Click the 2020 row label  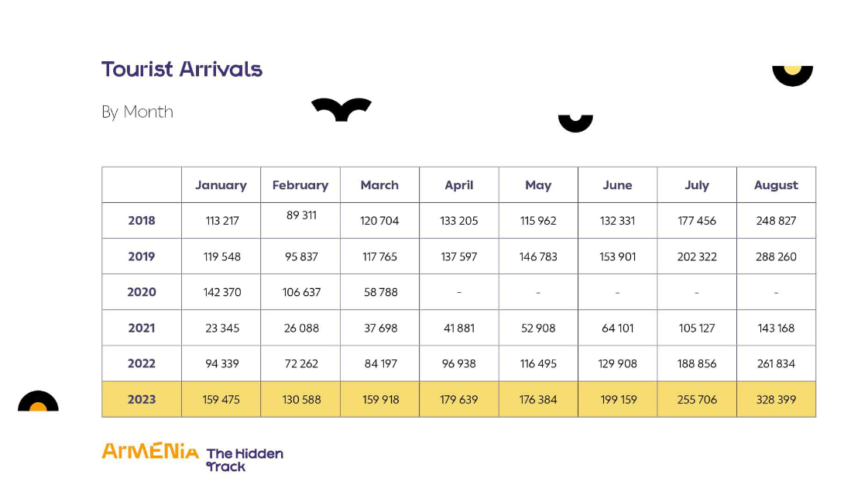pos(142,292)
